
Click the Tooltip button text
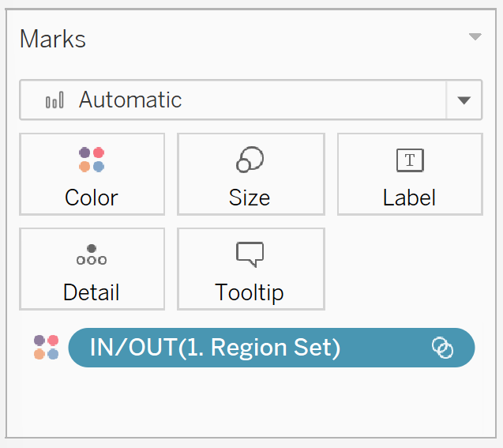tap(250, 292)
